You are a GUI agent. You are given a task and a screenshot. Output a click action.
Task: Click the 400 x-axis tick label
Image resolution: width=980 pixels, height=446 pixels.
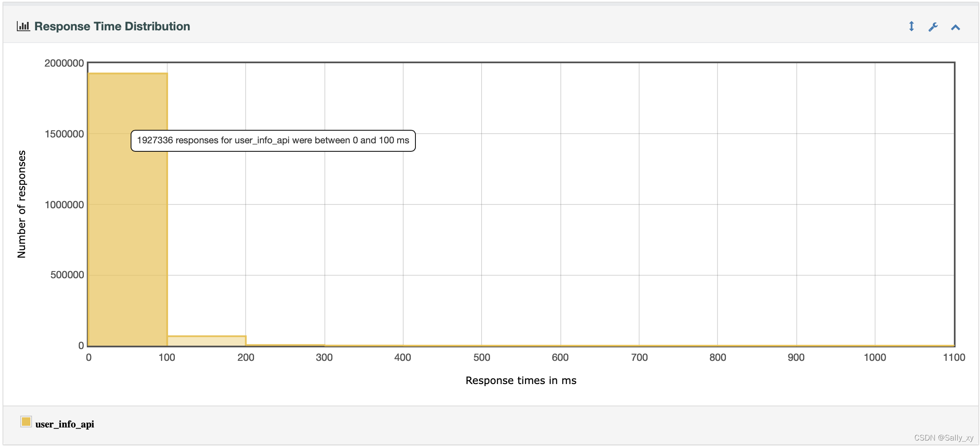[x=403, y=357]
